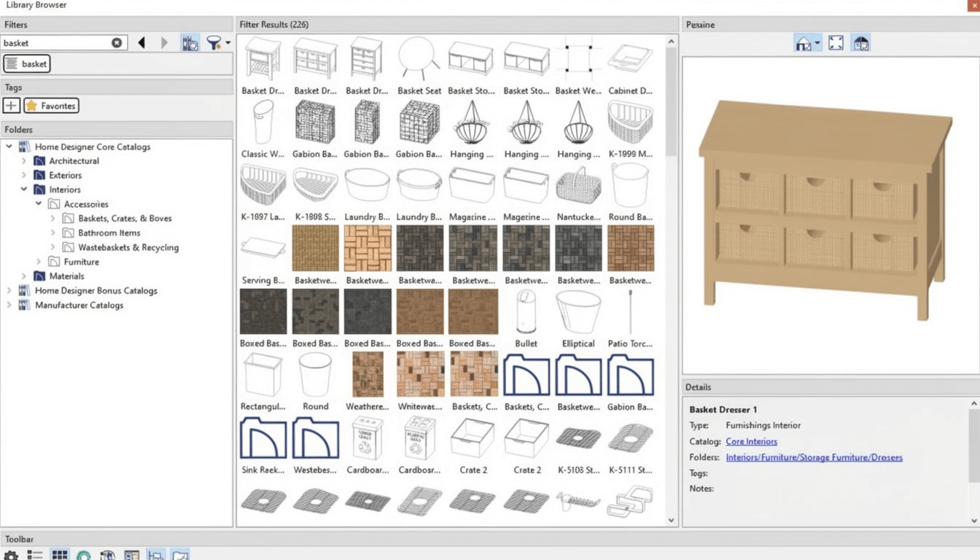Collapse the Accessories folder
The image size is (980, 560).
click(39, 204)
